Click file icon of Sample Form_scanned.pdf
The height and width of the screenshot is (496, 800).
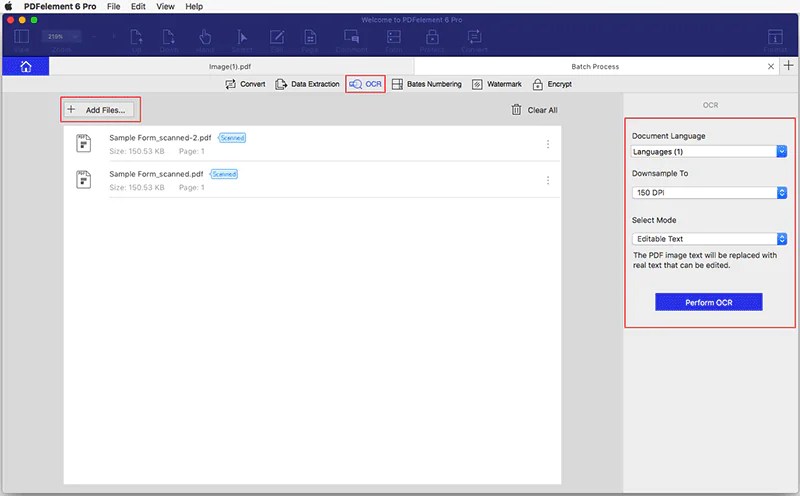click(84, 180)
